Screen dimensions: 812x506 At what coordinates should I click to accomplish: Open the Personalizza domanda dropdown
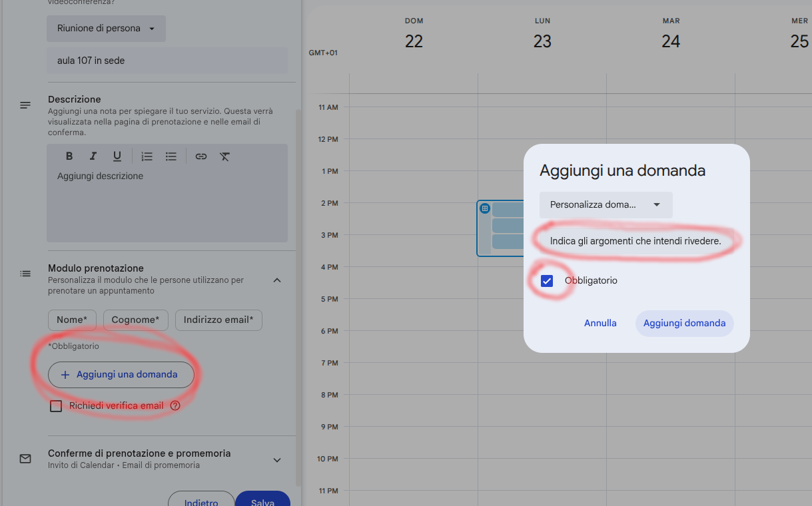(606, 205)
